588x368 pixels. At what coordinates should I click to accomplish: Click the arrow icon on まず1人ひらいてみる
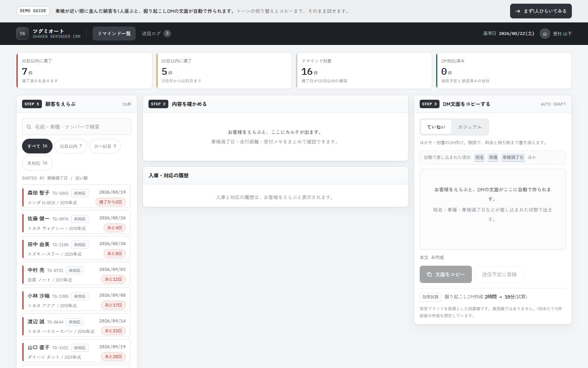(x=518, y=11)
